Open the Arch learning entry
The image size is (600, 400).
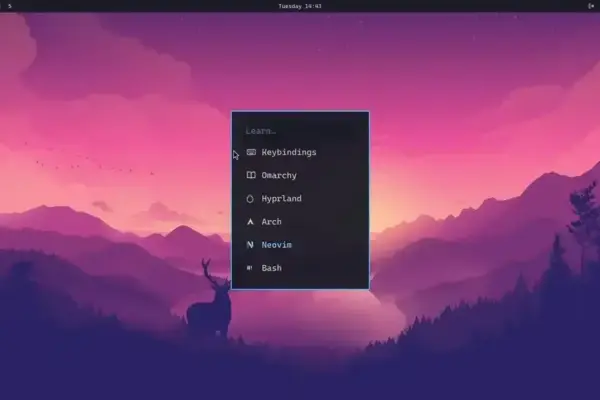click(x=300, y=222)
